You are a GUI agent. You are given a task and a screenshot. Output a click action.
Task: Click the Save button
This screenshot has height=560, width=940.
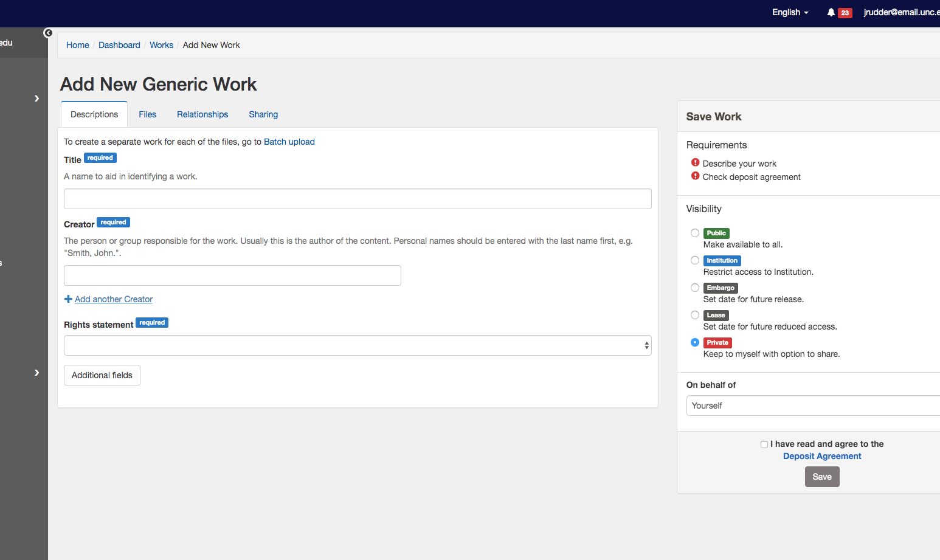click(x=822, y=477)
